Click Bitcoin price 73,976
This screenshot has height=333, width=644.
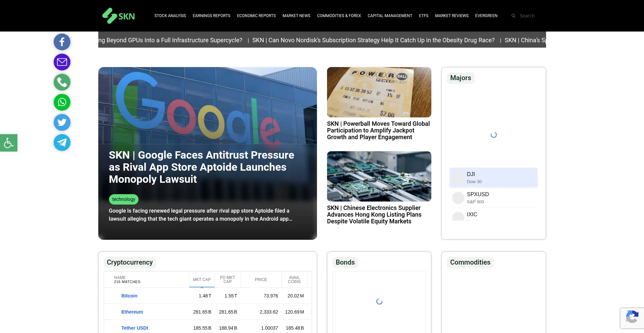pyautogui.click(x=271, y=296)
